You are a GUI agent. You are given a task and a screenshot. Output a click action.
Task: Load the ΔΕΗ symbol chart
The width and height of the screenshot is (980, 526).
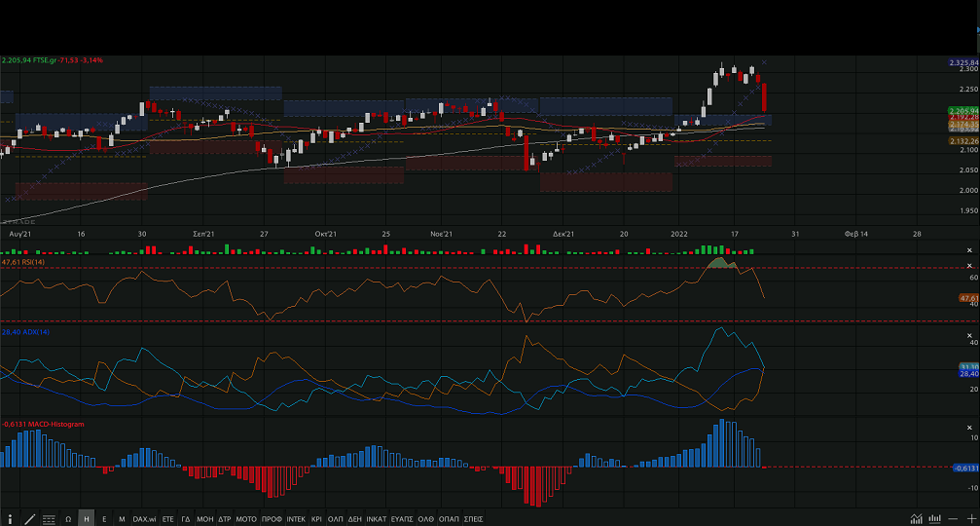355,519
